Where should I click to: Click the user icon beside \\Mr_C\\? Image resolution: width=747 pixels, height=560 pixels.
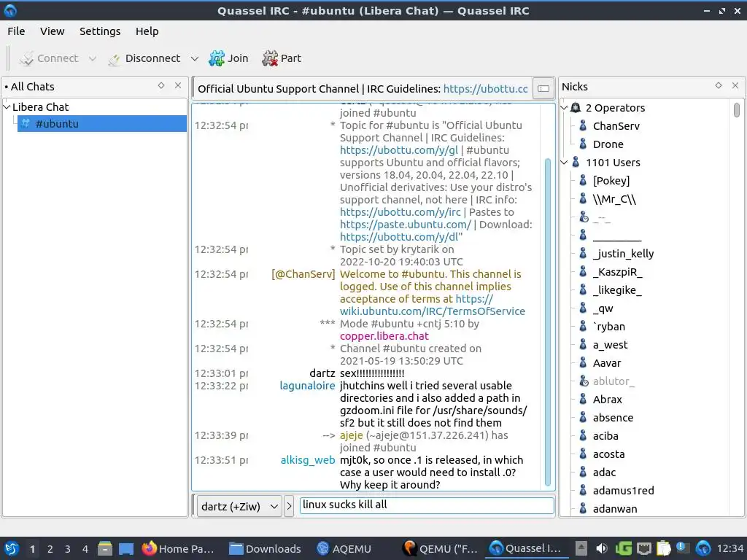(x=583, y=198)
